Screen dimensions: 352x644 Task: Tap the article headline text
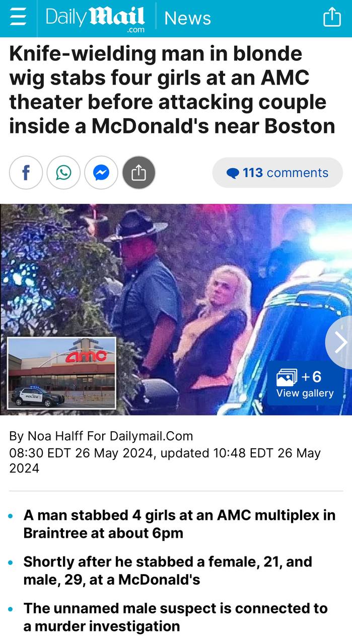[172, 90]
